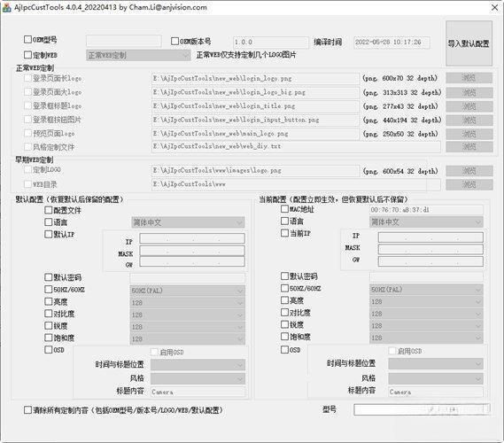This screenshot has height=443, width=504.
Task: Open default config 亮度 value dropdown
Action: coord(188,302)
